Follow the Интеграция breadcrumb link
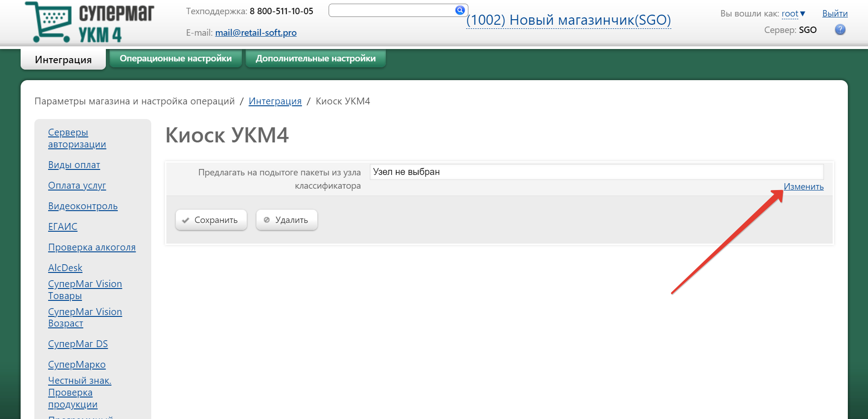 tap(275, 101)
